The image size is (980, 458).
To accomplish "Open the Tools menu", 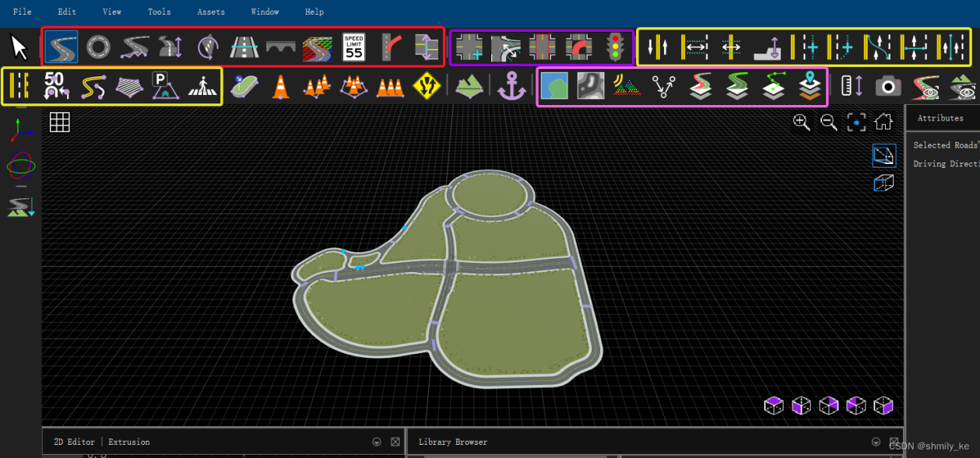I will [x=159, y=12].
